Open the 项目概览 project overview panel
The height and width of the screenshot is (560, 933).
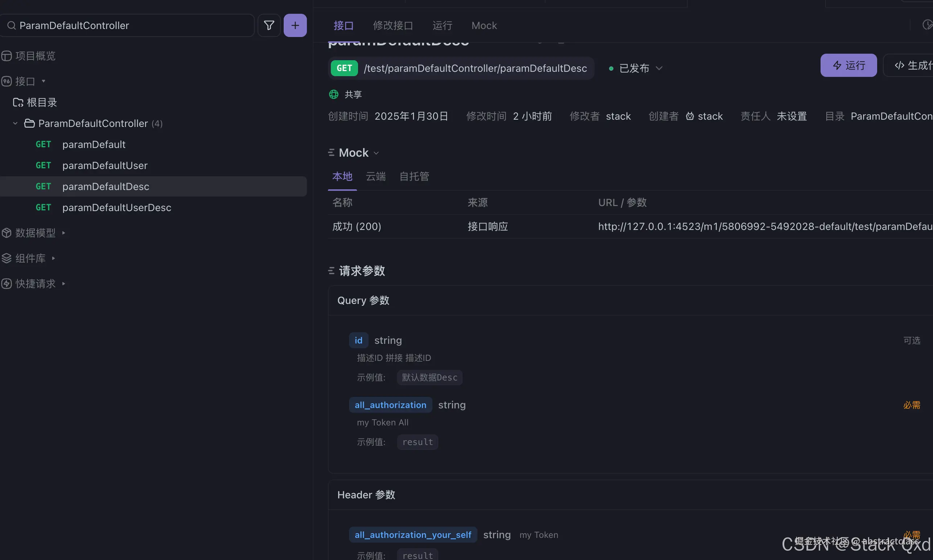click(x=36, y=55)
